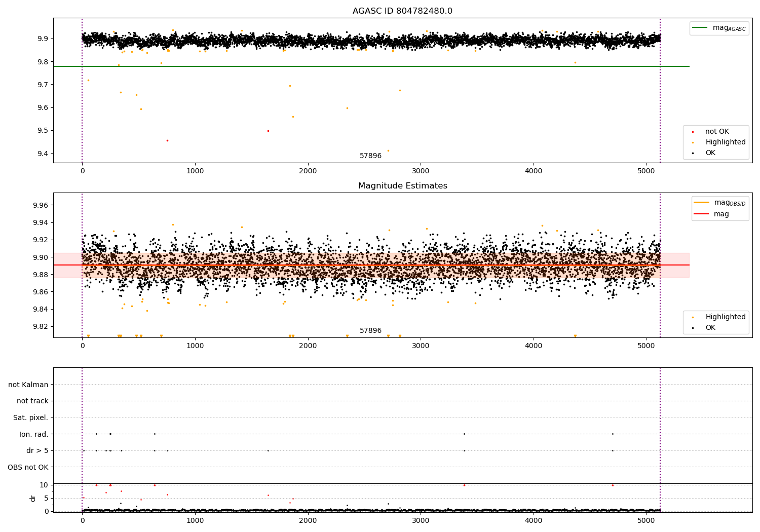Click the 'Ion. rad.' axis label
The width and height of the screenshot is (760, 532).
(34, 434)
